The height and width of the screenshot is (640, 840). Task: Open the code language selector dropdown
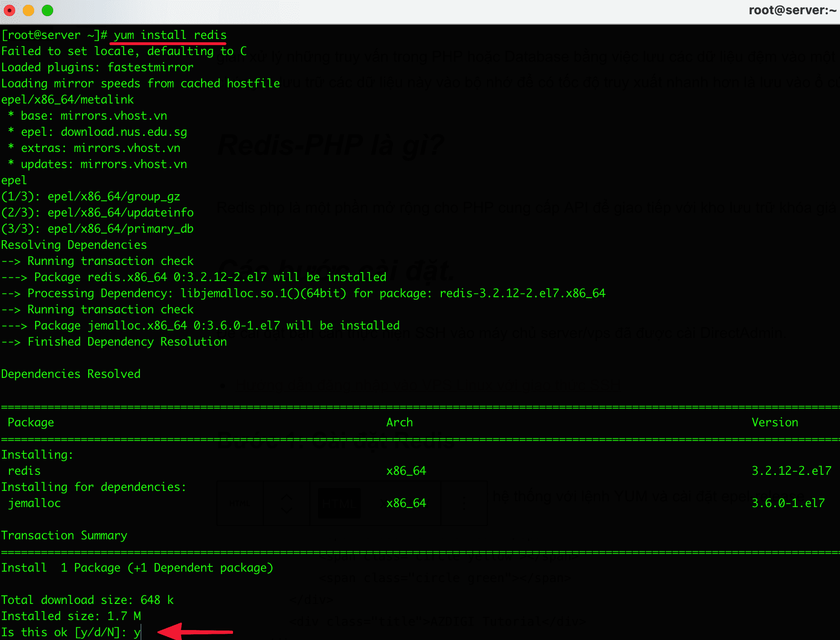pos(286,503)
